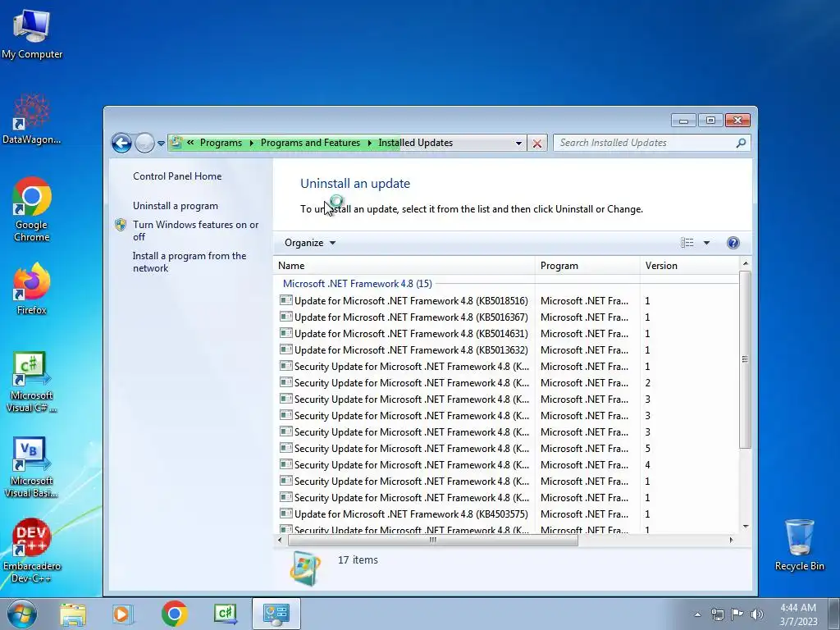Open Uninstall a program link
The image size is (840, 630).
pyautogui.click(x=176, y=206)
